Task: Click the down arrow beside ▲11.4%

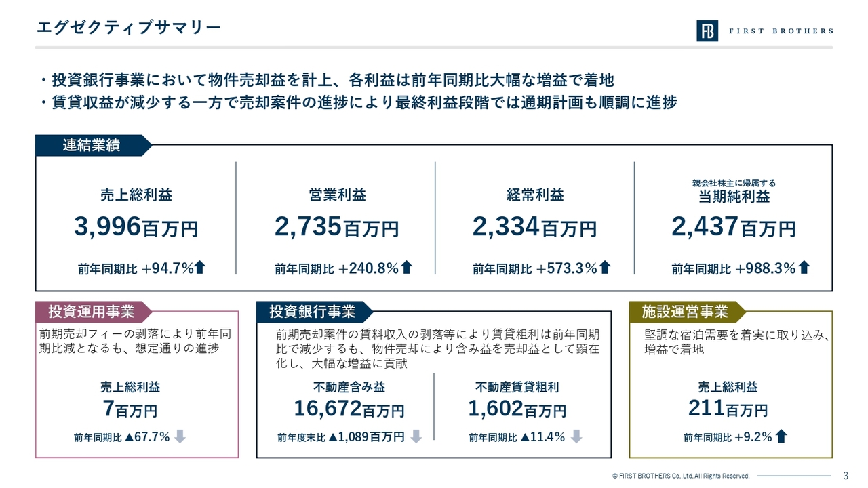Action: coord(576,436)
